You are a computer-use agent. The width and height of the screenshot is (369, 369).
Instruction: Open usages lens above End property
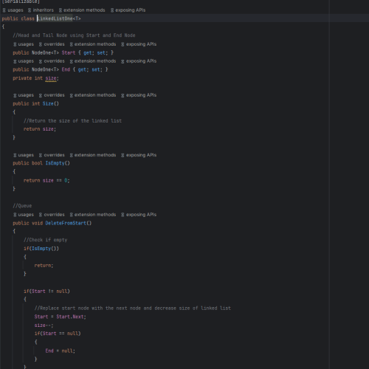click(23, 61)
